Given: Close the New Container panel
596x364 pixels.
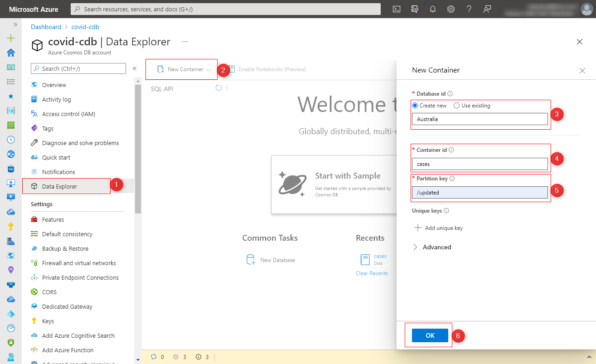Looking at the screenshot, I should point(582,71).
